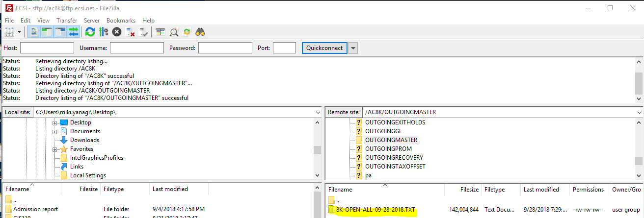Screen dimensions: 644x218
Task: Disconnect from the current server
Action: (131, 32)
